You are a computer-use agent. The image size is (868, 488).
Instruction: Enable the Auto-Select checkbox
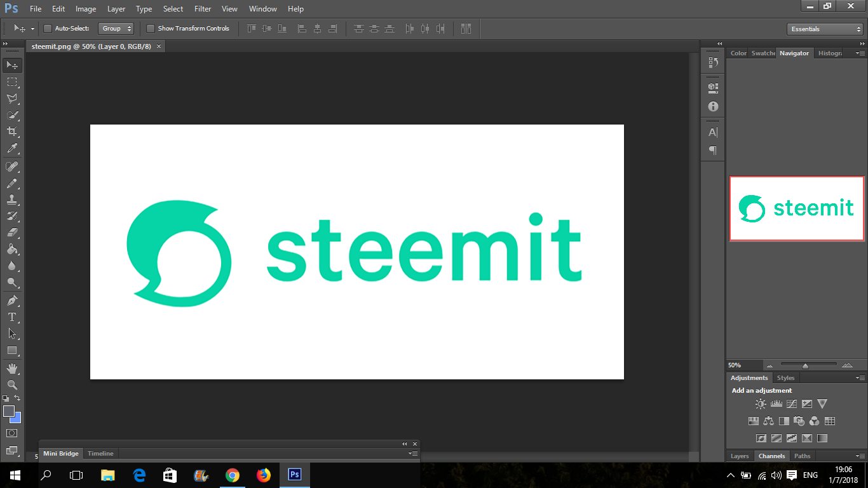(48, 29)
